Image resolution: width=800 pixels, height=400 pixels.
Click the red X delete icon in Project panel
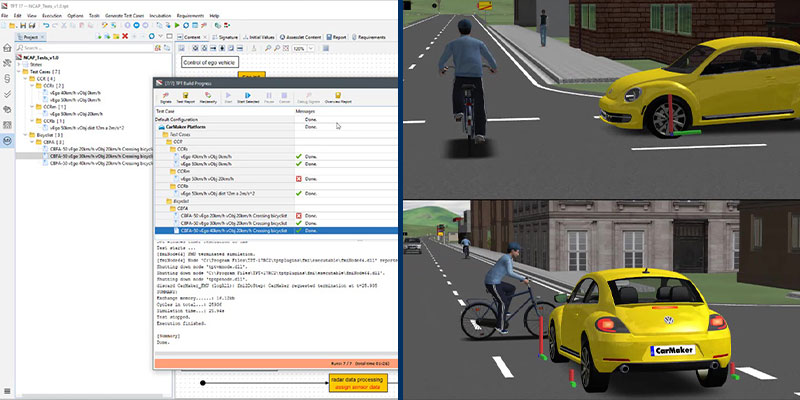tap(125, 36)
